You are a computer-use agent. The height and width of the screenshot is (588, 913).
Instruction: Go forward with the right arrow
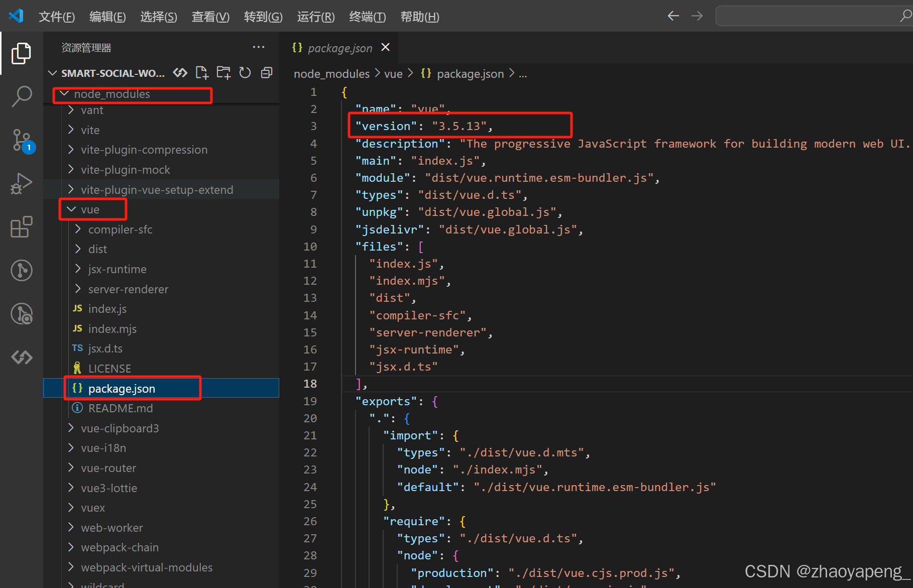tap(697, 16)
